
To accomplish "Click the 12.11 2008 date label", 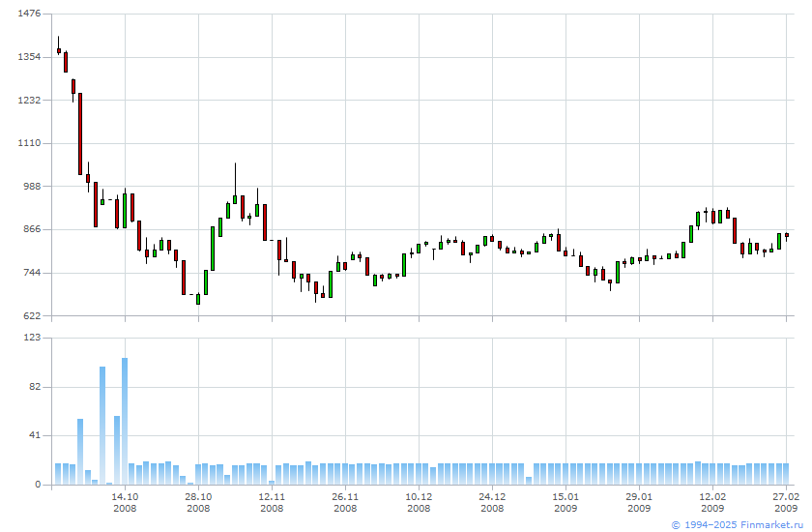I will pos(272,502).
